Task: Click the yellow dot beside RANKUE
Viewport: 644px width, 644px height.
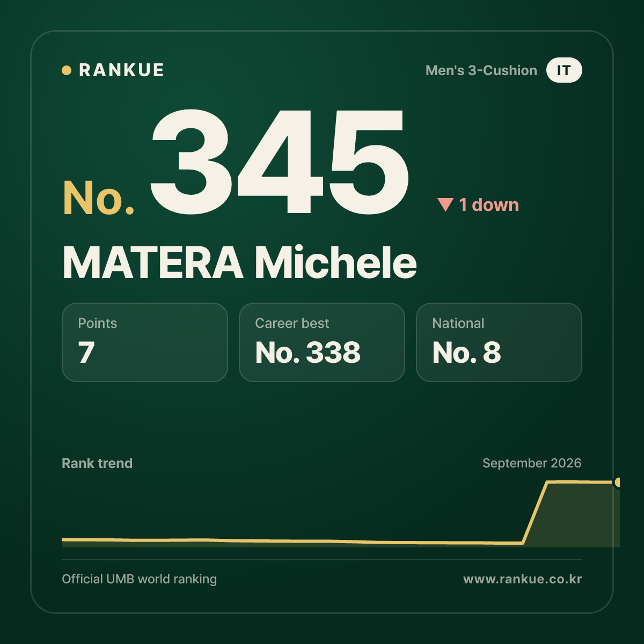Action: pos(67,70)
